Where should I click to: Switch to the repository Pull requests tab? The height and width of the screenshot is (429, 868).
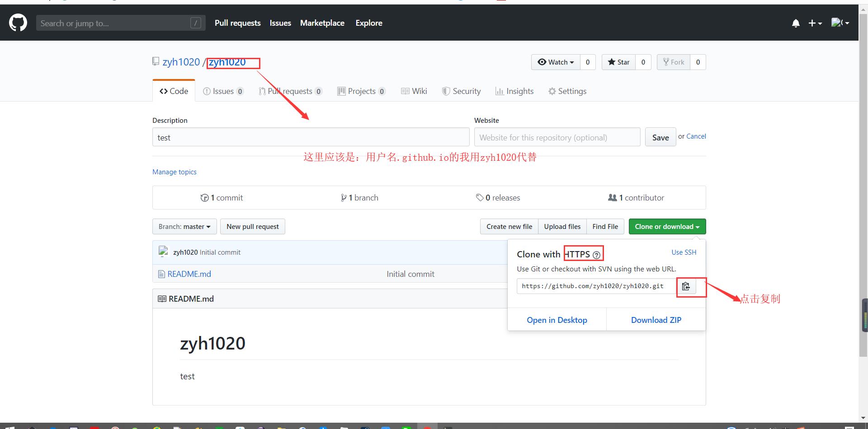pos(290,91)
